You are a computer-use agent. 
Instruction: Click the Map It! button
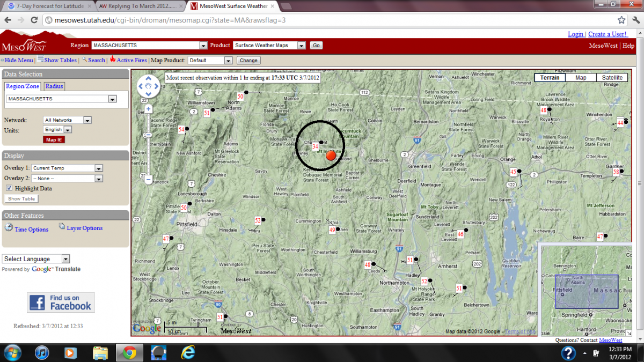click(54, 139)
